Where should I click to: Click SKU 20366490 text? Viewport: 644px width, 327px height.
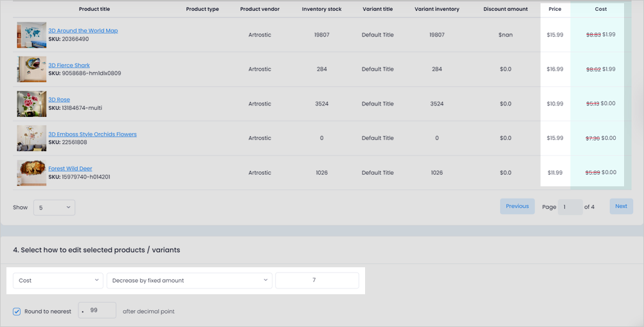coord(69,39)
